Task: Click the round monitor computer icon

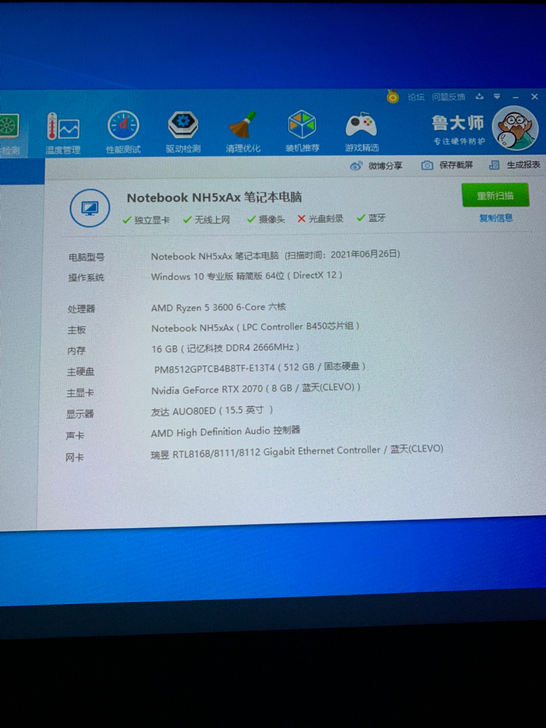Action: [x=90, y=208]
